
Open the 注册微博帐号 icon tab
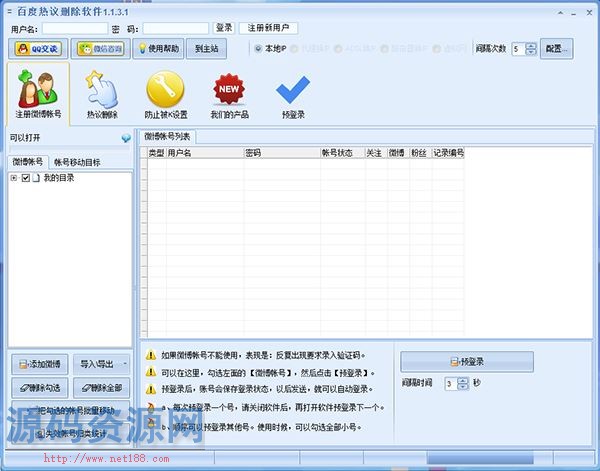(x=38, y=94)
